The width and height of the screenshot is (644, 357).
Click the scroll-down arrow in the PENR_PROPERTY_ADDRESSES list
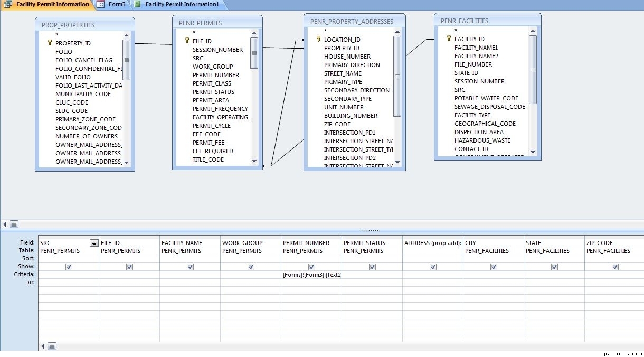(397, 162)
